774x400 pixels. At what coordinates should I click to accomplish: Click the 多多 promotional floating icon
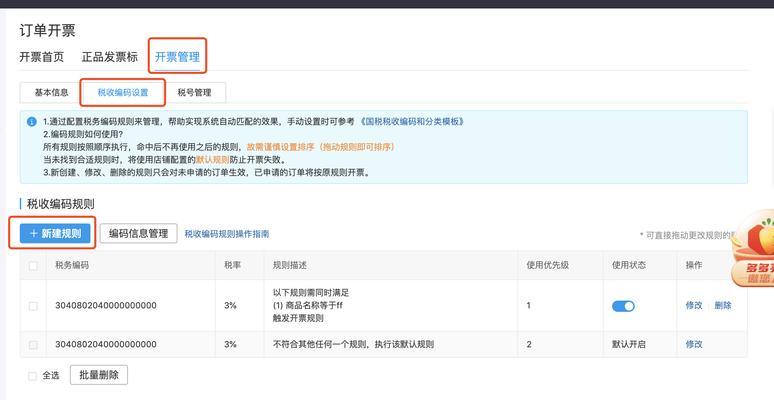[752, 249]
